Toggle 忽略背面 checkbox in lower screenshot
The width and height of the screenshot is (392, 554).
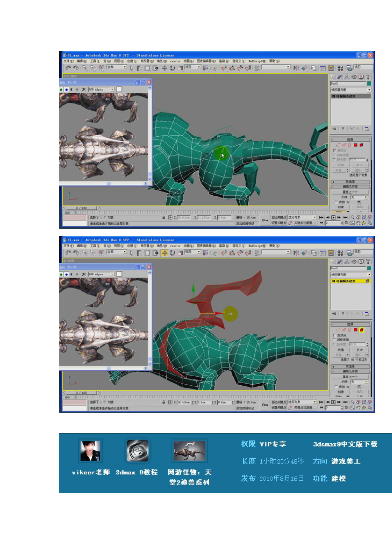click(335, 340)
